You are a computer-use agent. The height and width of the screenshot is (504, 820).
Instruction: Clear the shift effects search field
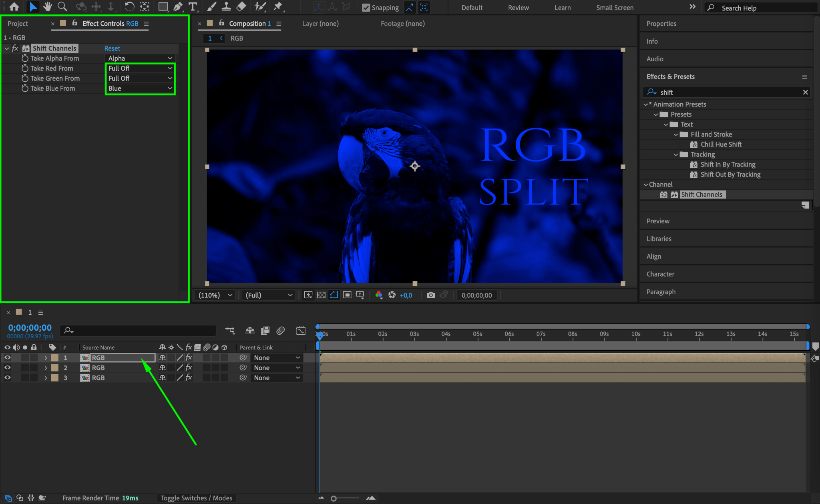(x=805, y=92)
